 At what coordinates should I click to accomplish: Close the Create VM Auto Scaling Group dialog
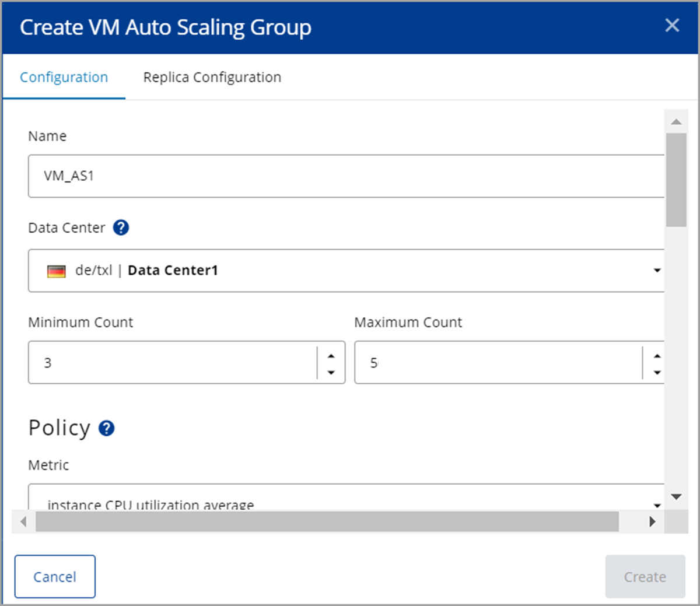pos(672,25)
